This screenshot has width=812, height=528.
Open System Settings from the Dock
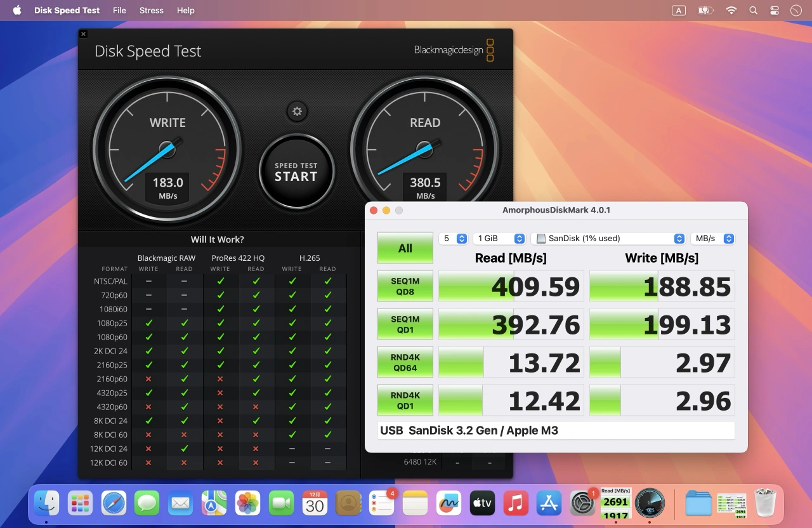coord(582,504)
